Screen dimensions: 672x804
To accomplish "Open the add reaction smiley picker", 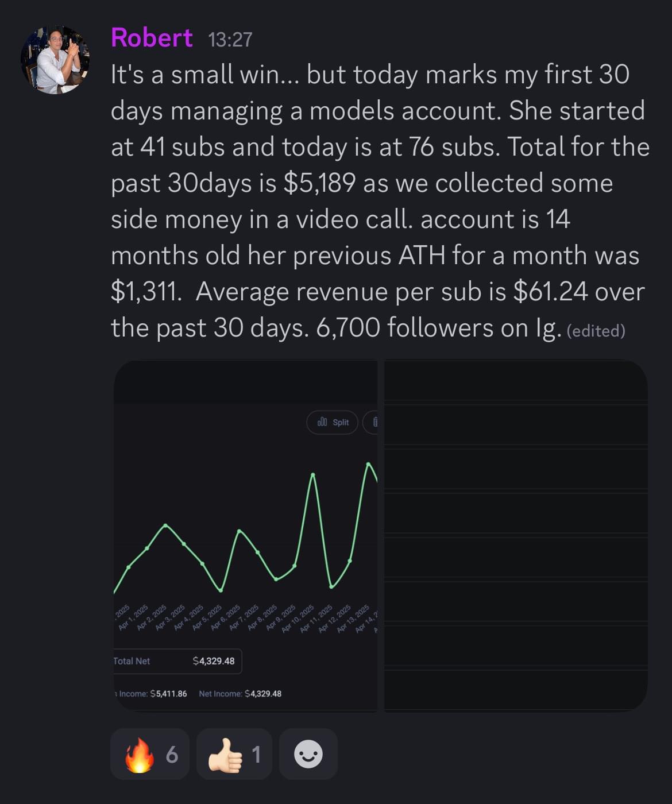I will pyautogui.click(x=308, y=754).
